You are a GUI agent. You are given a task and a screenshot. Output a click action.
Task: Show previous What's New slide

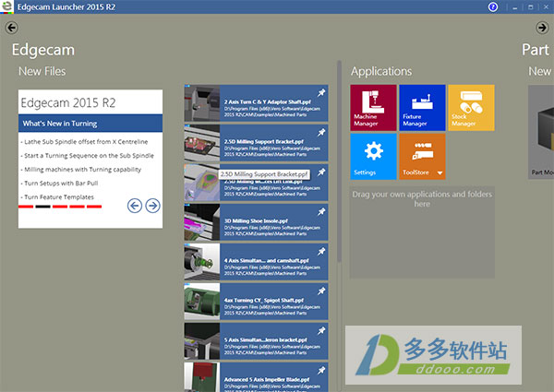pos(135,206)
